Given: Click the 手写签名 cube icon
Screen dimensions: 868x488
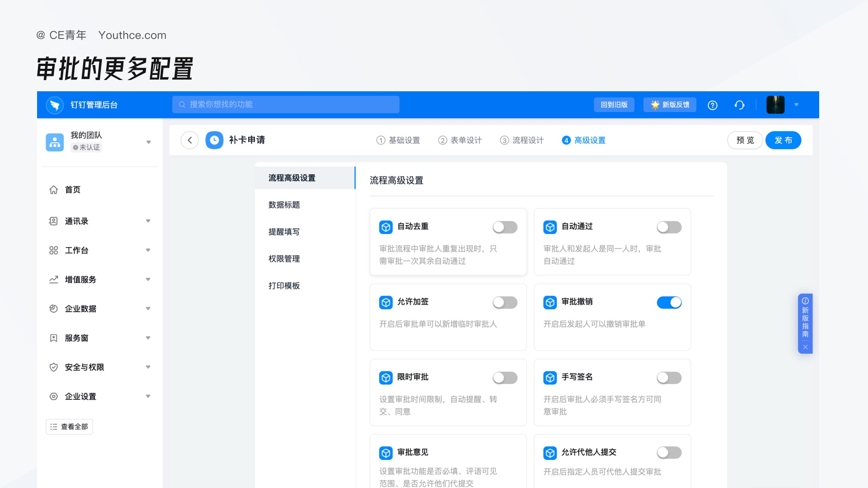Looking at the screenshot, I should click(x=550, y=378).
